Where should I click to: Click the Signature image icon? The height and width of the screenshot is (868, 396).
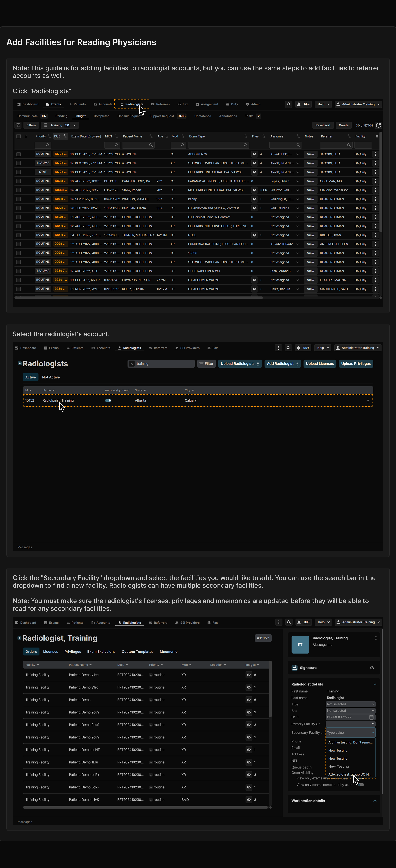point(295,668)
